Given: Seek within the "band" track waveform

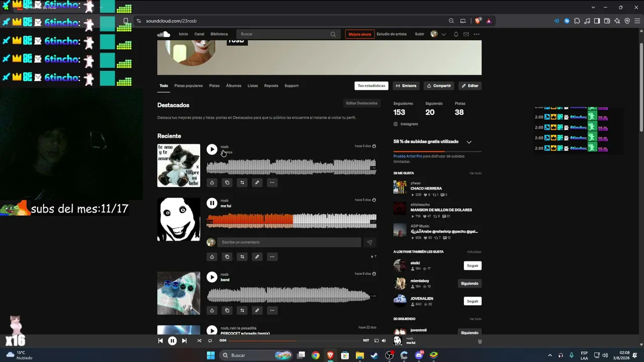Looking at the screenshot, I should (291, 294).
